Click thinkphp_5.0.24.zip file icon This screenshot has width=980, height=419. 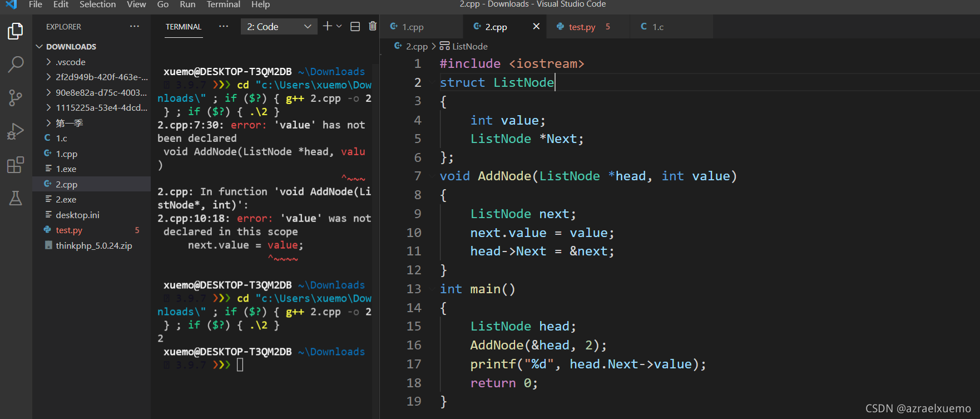pos(48,245)
